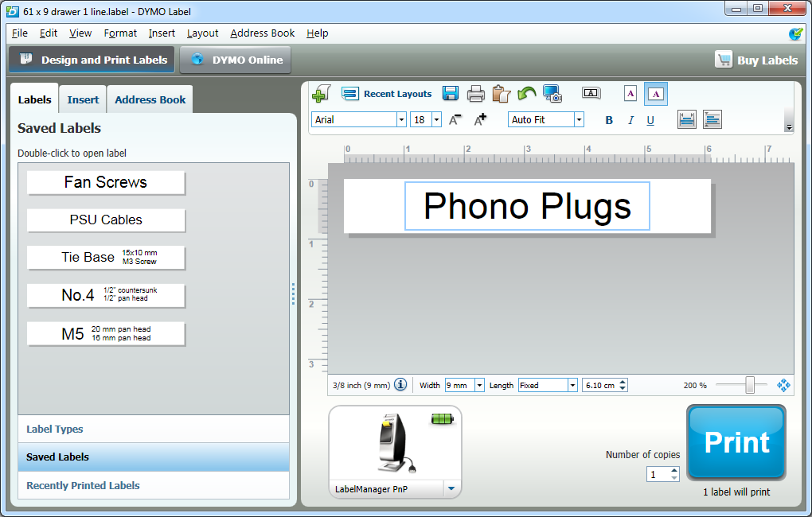Adjust the 200 % zoom slider

749,385
